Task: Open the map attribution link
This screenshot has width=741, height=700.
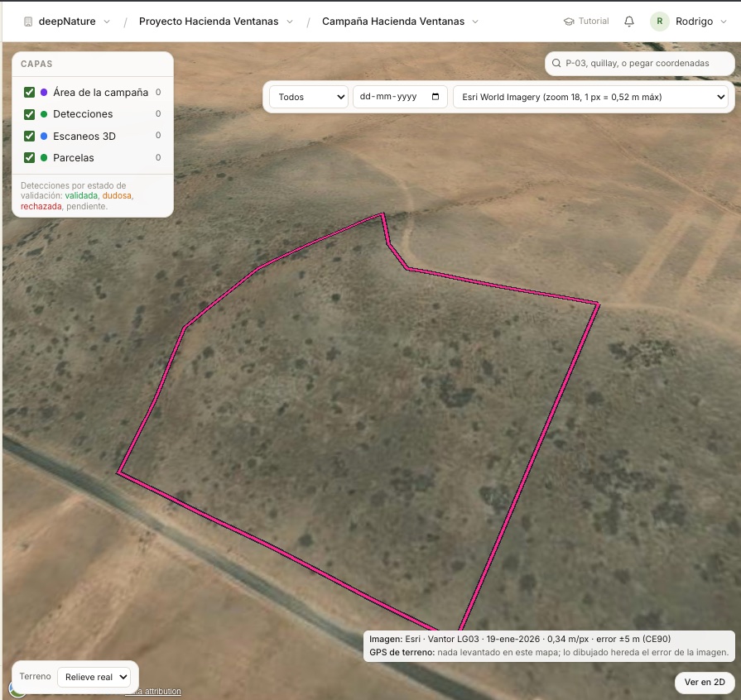Action: point(153,691)
